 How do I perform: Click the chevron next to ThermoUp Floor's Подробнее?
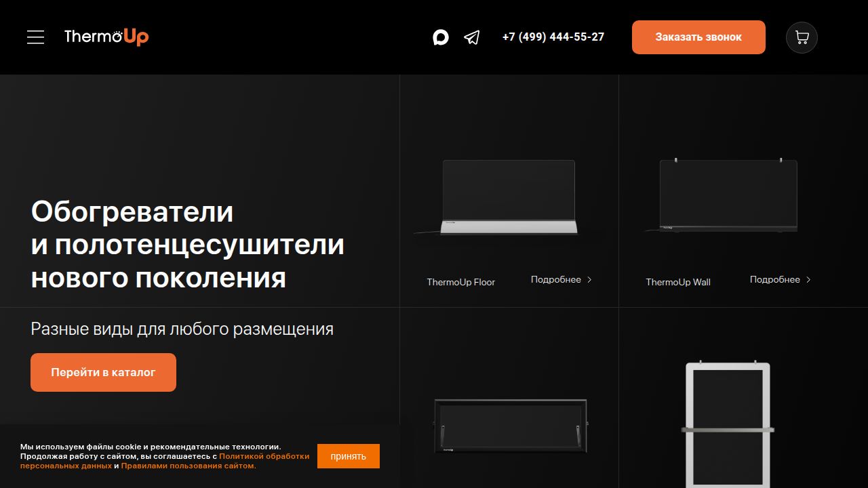tap(589, 279)
